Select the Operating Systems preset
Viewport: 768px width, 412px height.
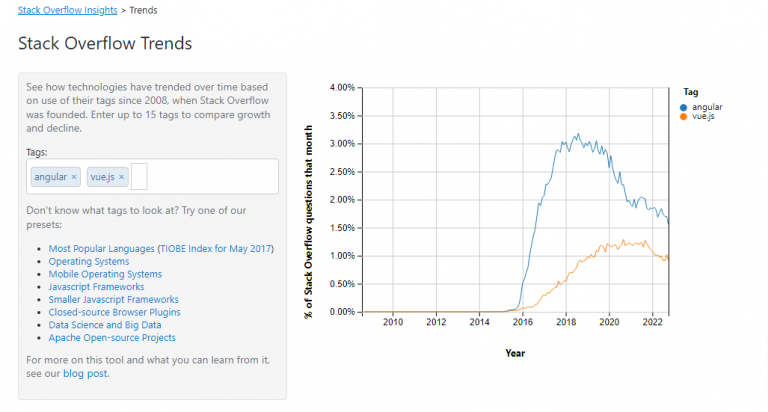pos(88,261)
